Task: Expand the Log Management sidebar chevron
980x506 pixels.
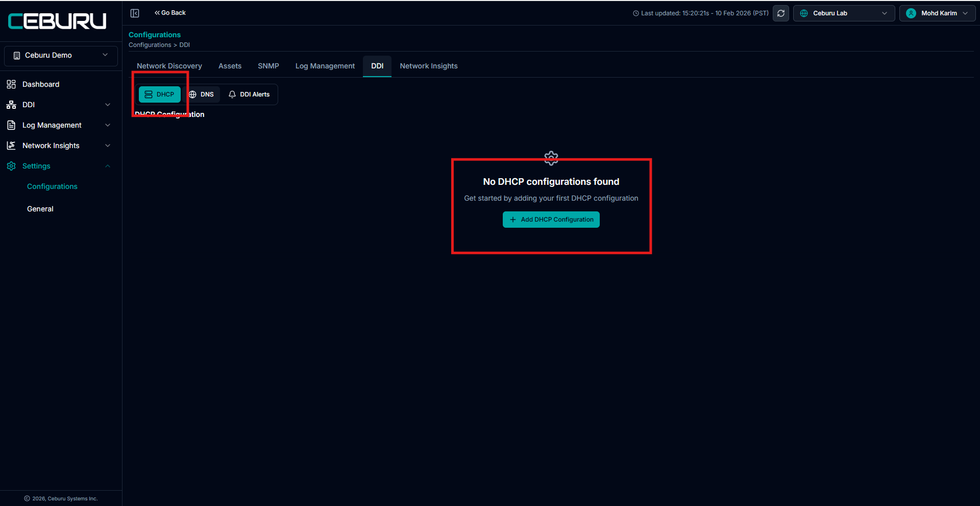Action: [108, 125]
